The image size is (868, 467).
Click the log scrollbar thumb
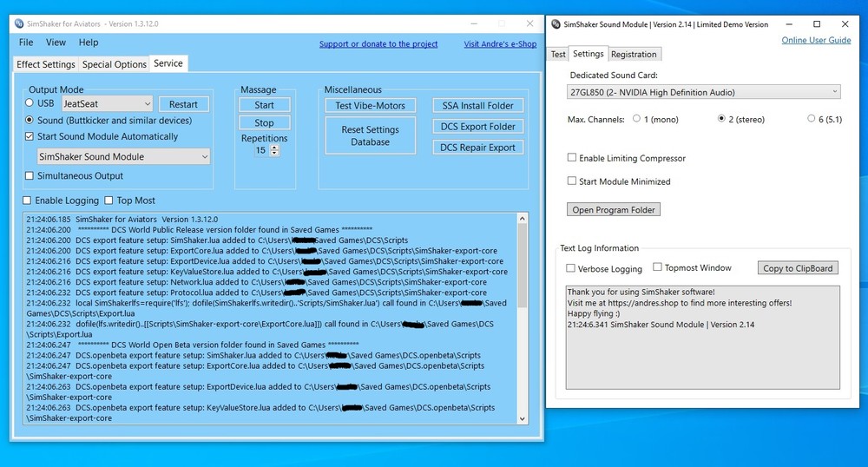(522, 266)
